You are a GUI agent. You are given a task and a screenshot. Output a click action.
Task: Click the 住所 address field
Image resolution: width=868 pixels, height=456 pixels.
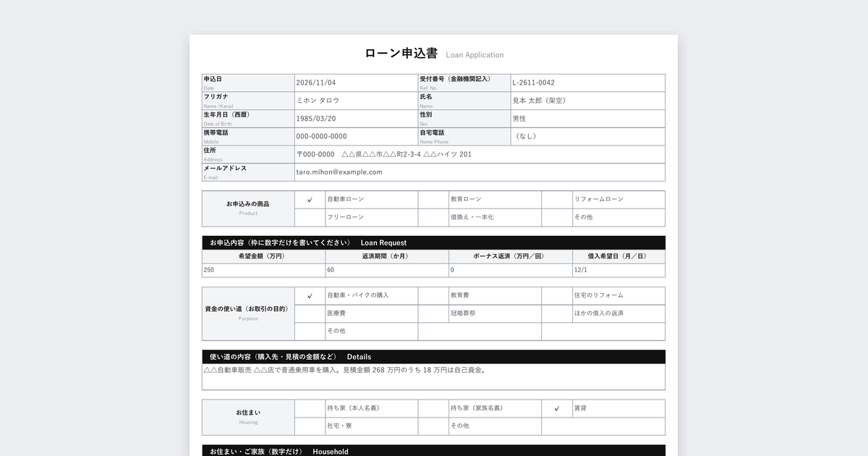[480, 154]
